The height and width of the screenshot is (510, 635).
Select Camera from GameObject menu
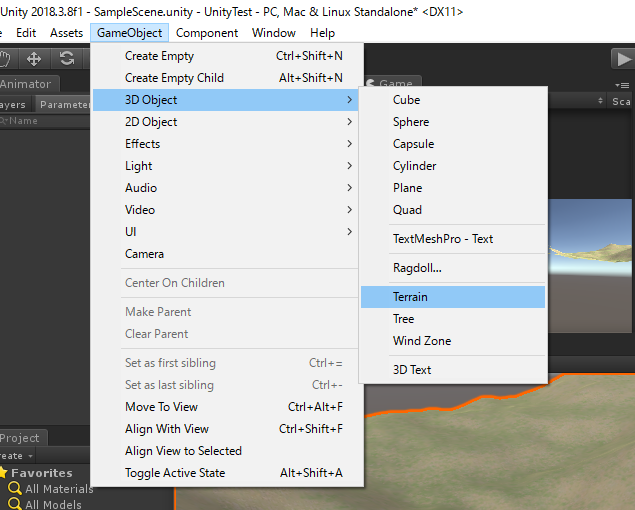[226, 254]
